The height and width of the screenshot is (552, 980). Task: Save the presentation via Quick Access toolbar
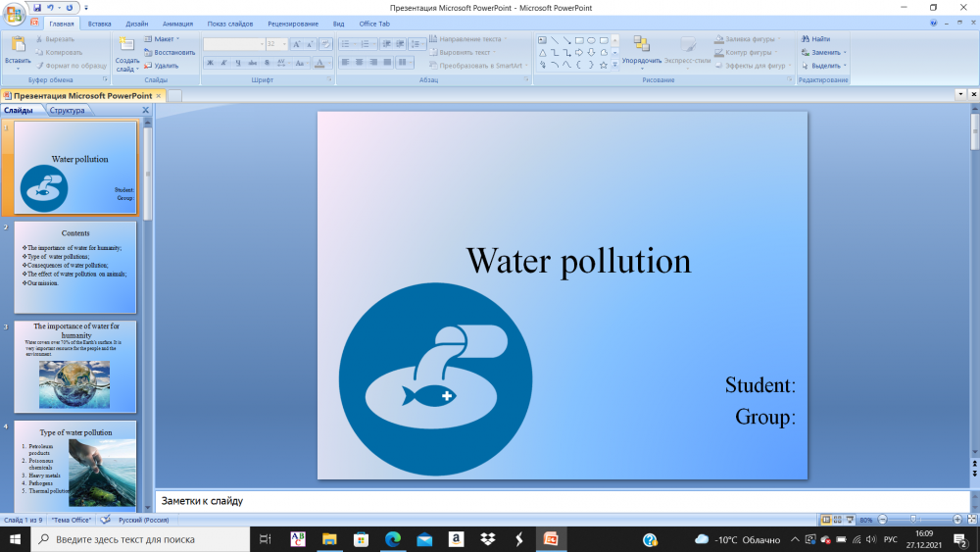coord(37,7)
